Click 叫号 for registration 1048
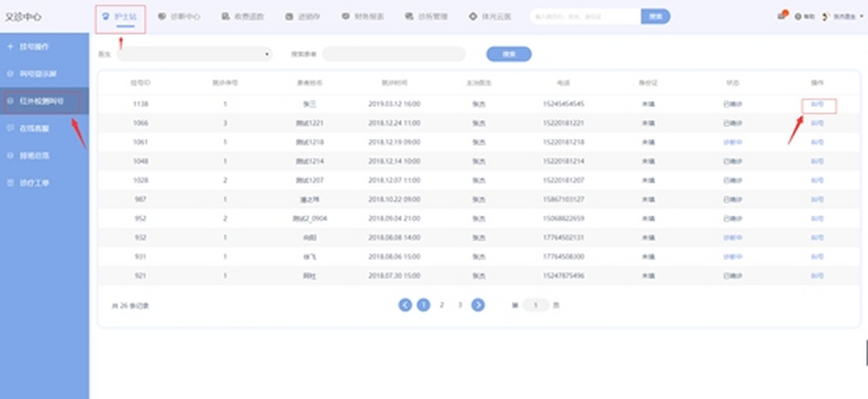The image size is (868, 399). (x=817, y=161)
